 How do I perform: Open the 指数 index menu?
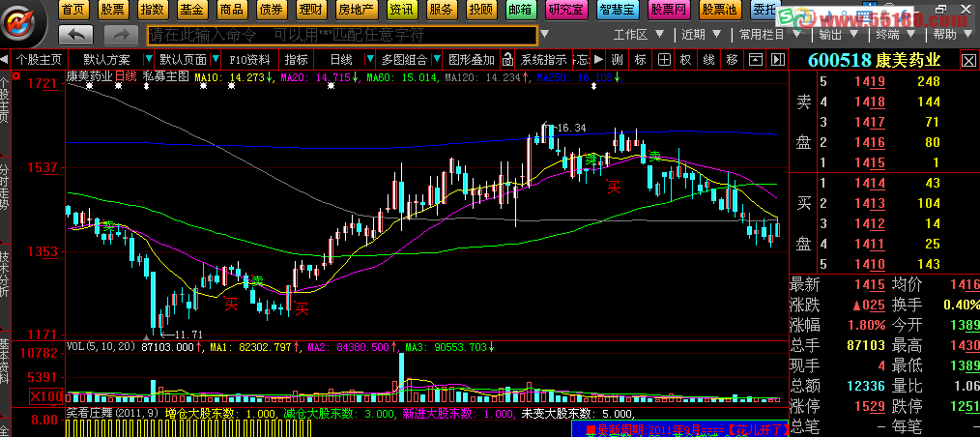(151, 9)
